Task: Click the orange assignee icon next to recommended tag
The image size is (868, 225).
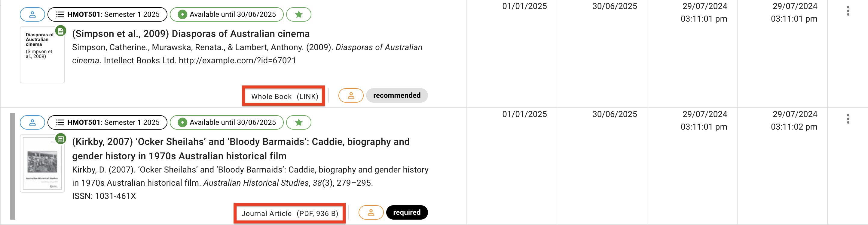Action: click(350, 95)
